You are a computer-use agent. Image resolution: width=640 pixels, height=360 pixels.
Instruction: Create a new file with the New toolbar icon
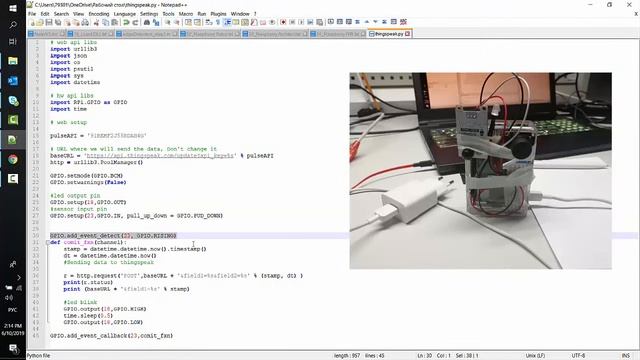pos(32,22)
